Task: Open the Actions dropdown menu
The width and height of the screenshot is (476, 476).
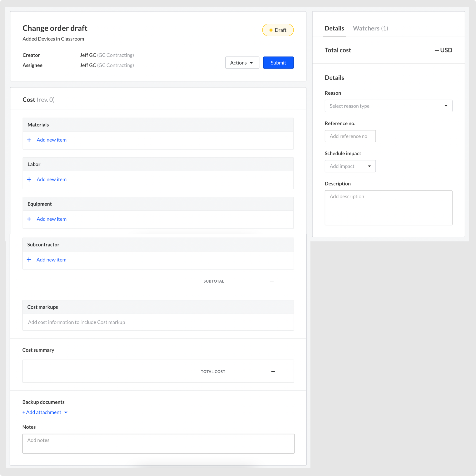Action: (242, 63)
